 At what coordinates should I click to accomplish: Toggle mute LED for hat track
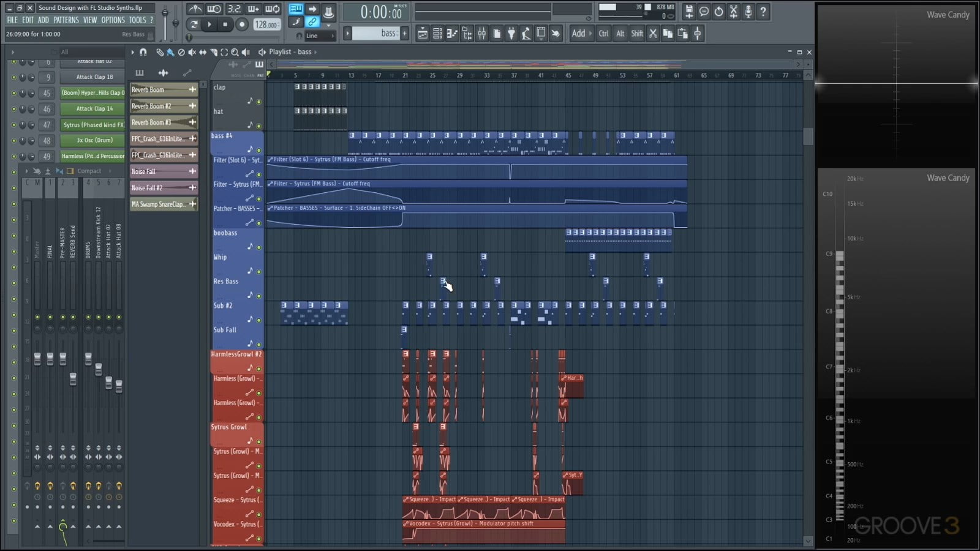coord(258,126)
